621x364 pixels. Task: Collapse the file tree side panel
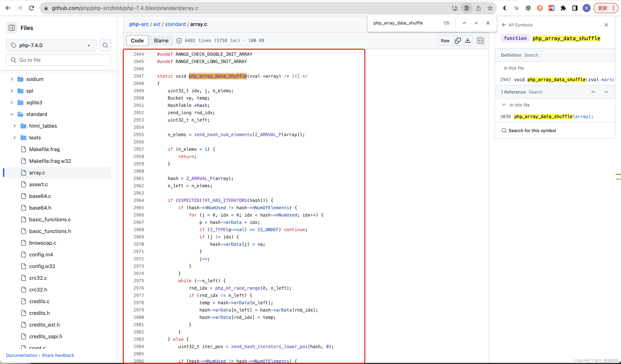coord(12,28)
